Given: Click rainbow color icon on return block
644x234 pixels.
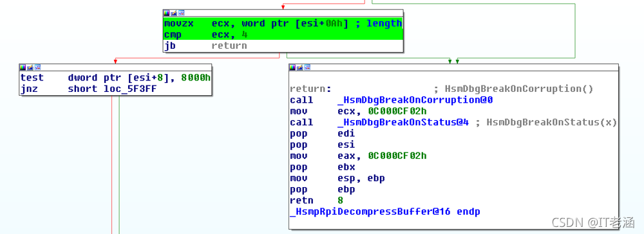Looking at the screenshot, I should point(292,67).
